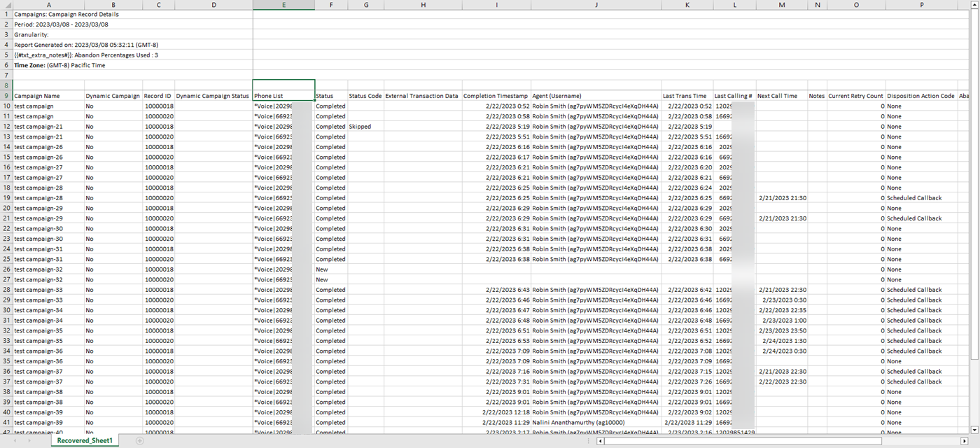The image size is (980, 448).
Task: Select the 'Completion Timestamp' header cell
Action: 496,96
